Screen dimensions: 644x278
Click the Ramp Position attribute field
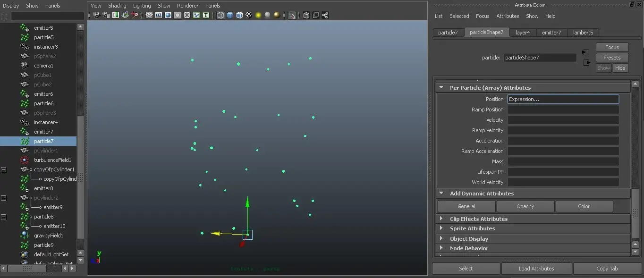(x=563, y=110)
